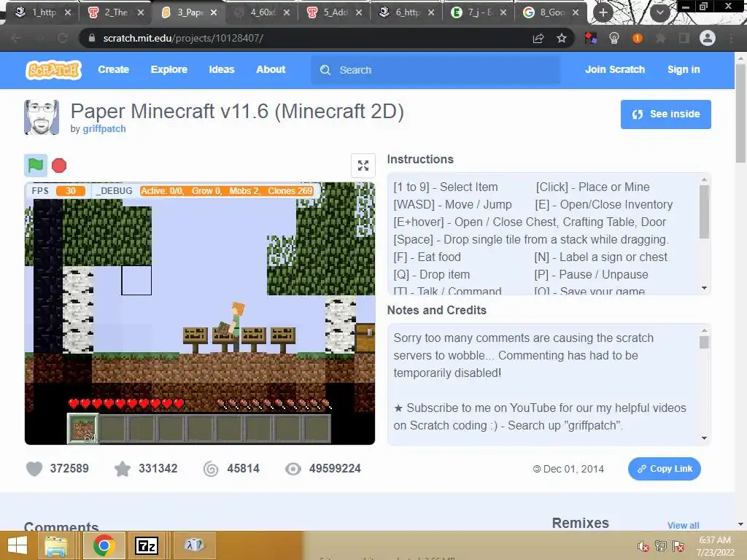Switch to the 1_http tab
Image resolution: width=747 pixels, height=560 pixels.
[x=44, y=12]
